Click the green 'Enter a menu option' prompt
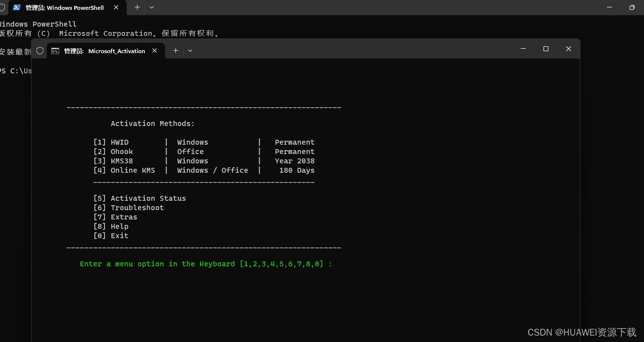 point(206,264)
